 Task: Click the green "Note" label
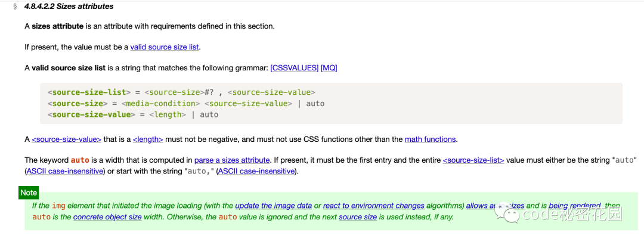point(29,193)
